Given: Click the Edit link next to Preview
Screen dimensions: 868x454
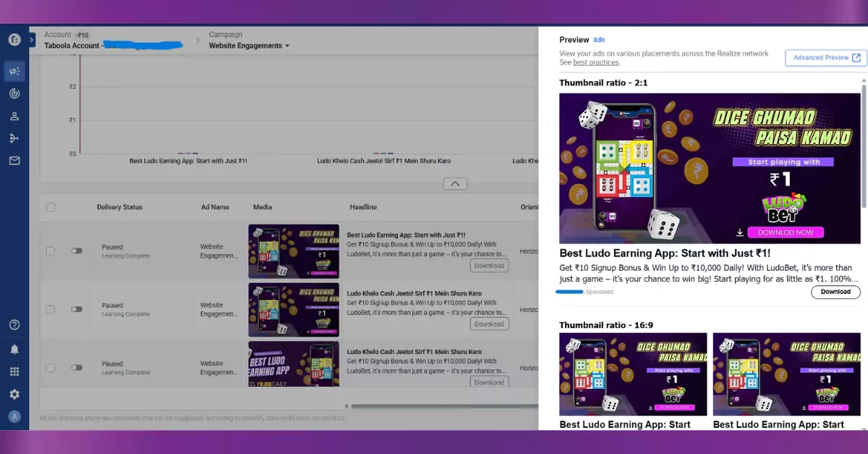Looking at the screenshot, I should tap(599, 40).
